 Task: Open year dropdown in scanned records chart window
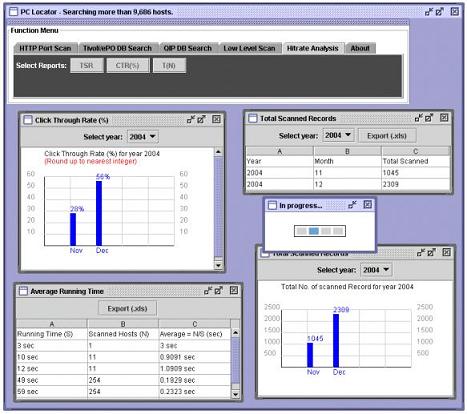point(376,270)
